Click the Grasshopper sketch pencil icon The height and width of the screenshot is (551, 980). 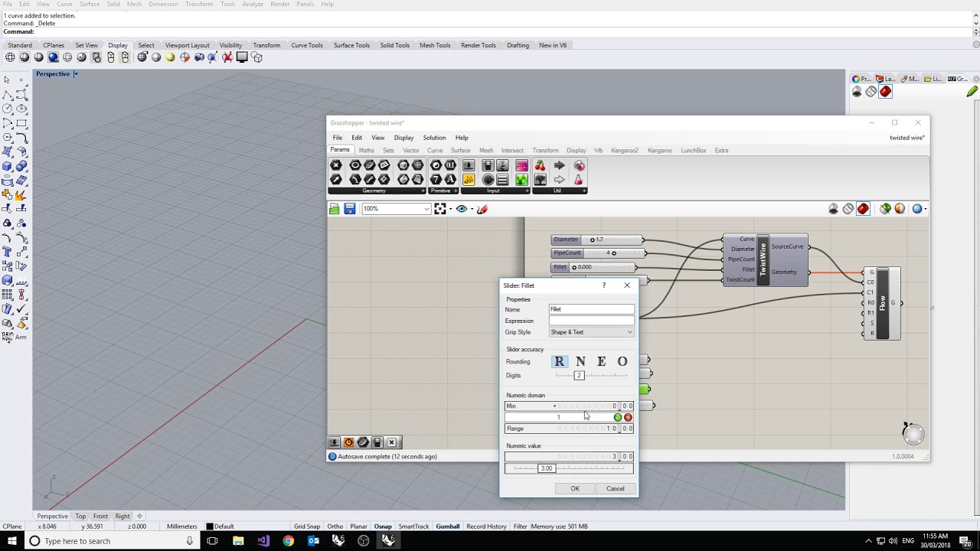pyautogui.click(x=482, y=209)
